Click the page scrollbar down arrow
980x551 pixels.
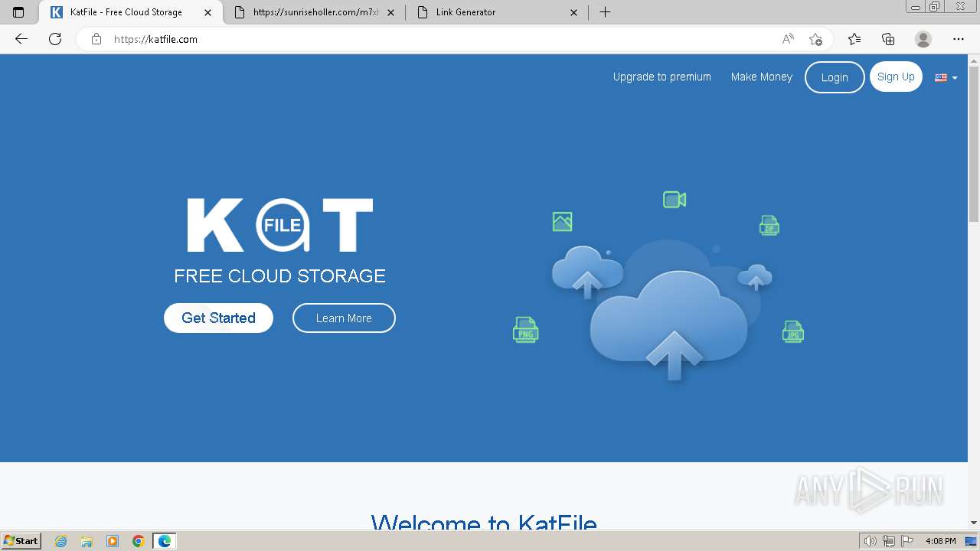point(974,522)
